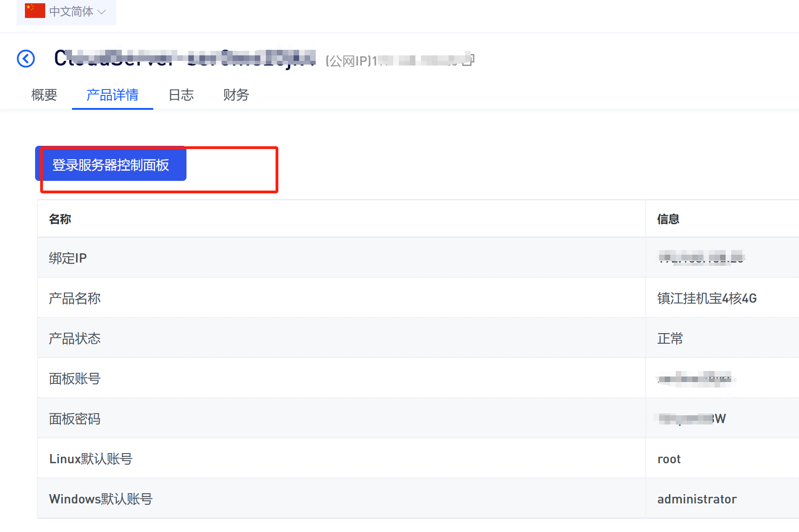Select the blurred 绑定IP value
799x532 pixels.
[701, 257]
